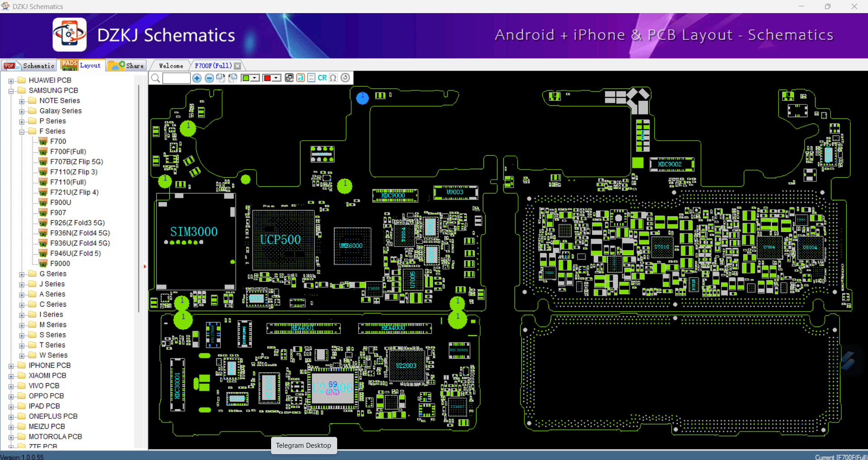Select the A Series folder
Screen dimensions: 868x460
[52, 294]
